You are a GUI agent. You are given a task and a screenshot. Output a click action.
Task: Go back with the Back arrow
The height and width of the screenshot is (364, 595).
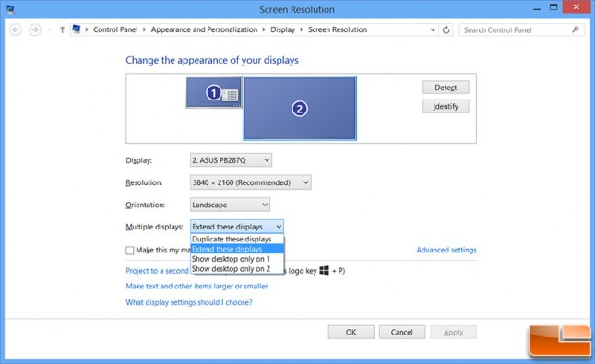tap(16, 29)
